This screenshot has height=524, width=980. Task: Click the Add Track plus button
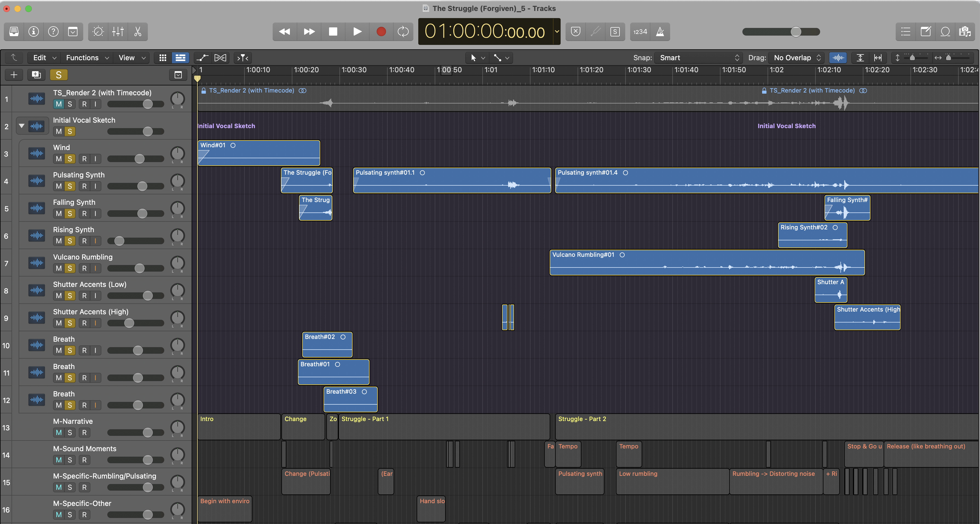pyautogui.click(x=14, y=74)
